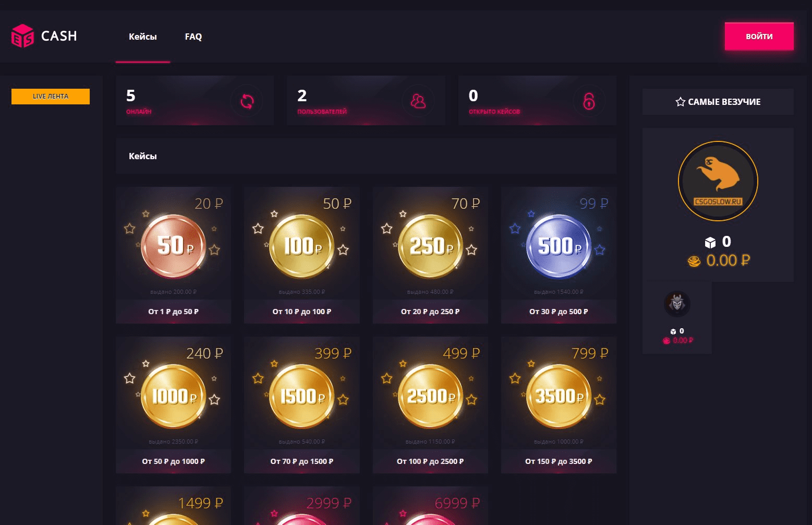
Task: Open the case От 100 ₽ до 2500 ₽
Action: (x=430, y=461)
